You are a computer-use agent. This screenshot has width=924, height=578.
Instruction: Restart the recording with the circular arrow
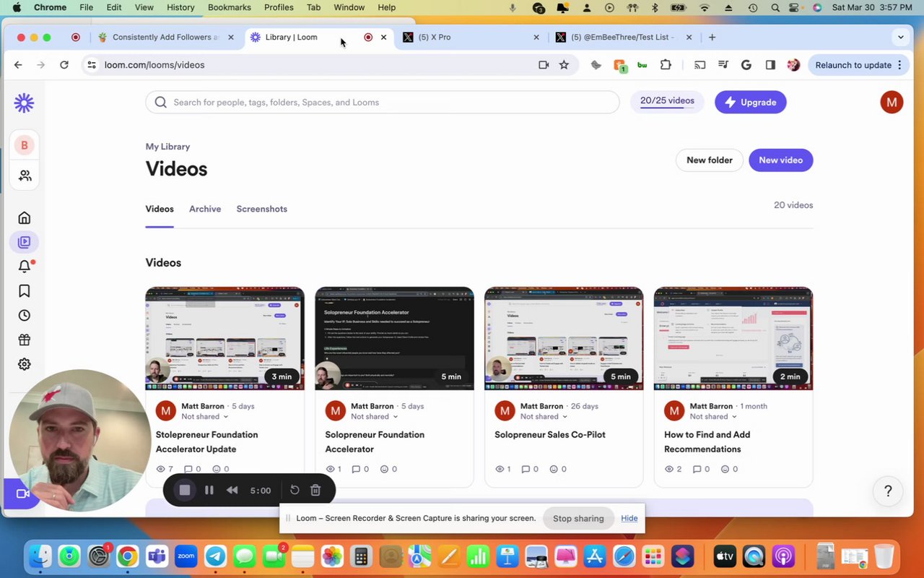[x=295, y=490]
